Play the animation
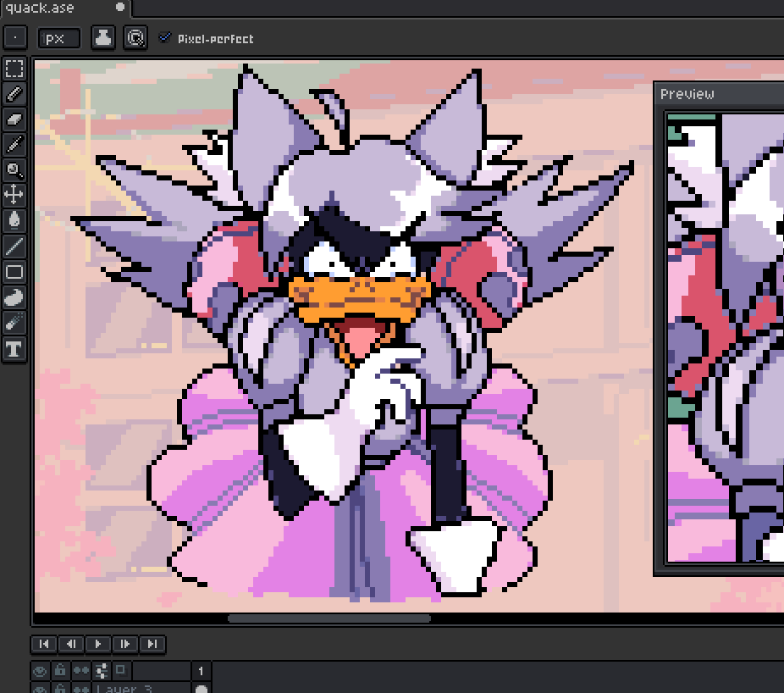The image size is (784, 693). [x=98, y=644]
